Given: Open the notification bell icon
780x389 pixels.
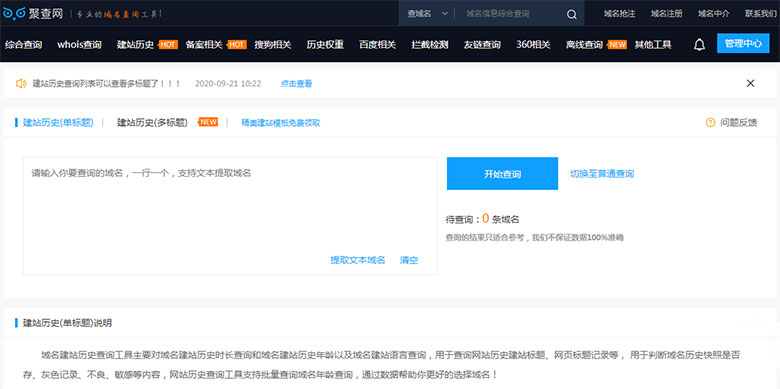Looking at the screenshot, I should coord(699,45).
